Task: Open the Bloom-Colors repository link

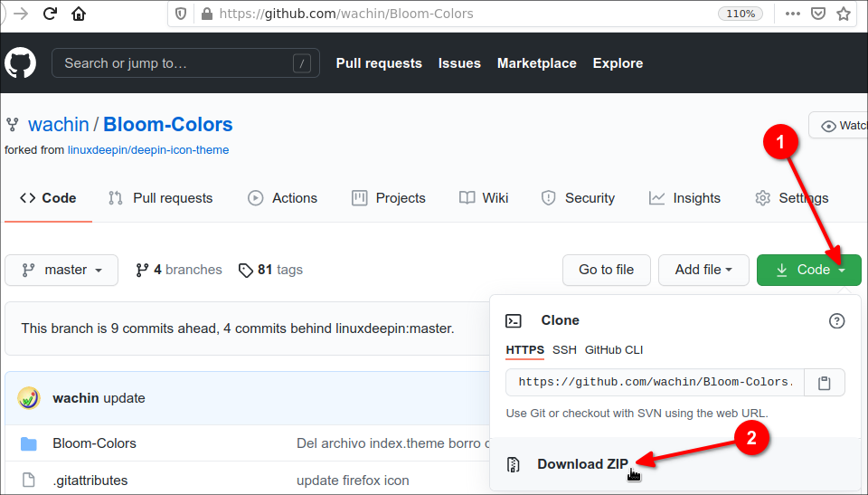Action: point(168,124)
